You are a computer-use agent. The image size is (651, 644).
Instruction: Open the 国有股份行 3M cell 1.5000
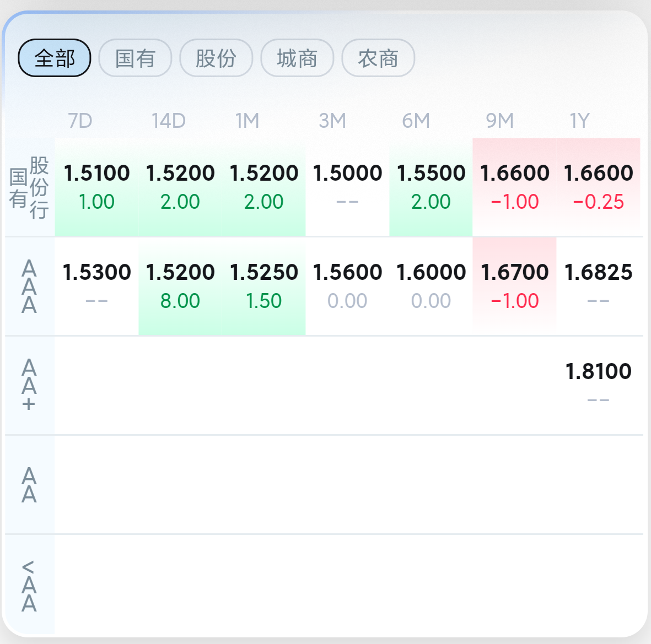[347, 187]
